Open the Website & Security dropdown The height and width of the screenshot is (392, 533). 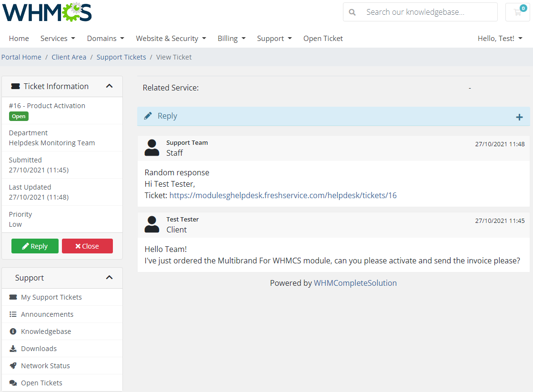171,39
